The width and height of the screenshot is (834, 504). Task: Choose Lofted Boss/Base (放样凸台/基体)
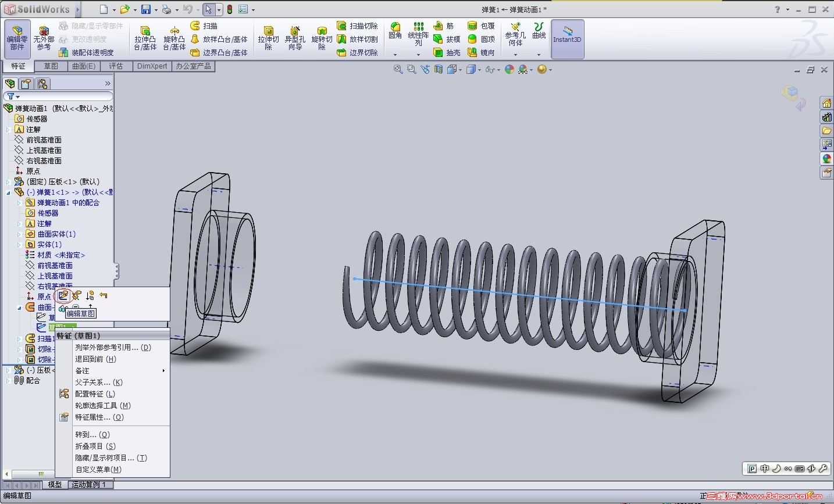pyautogui.click(x=219, y=40)
